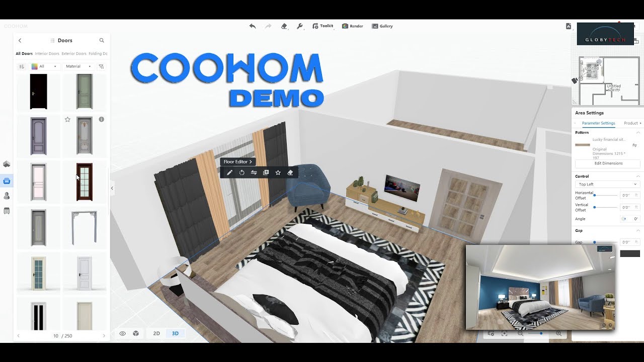Click the Edit Dimensions button
644x362 pixels.
(608, 163)
